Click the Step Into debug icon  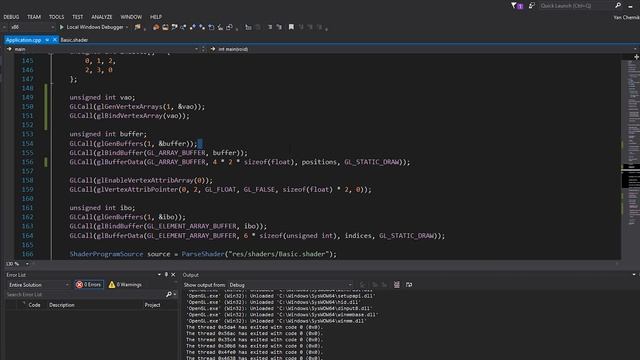click(193, 27)
